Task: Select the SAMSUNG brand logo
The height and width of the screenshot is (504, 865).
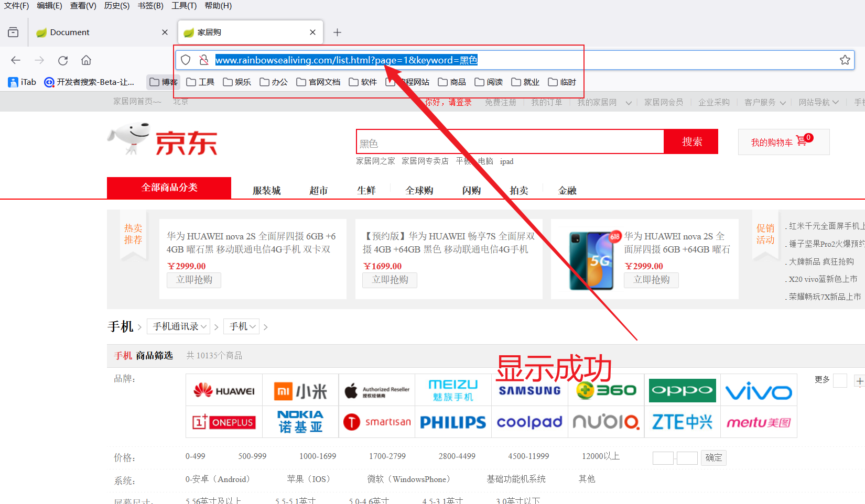Action: click(529, 390)
